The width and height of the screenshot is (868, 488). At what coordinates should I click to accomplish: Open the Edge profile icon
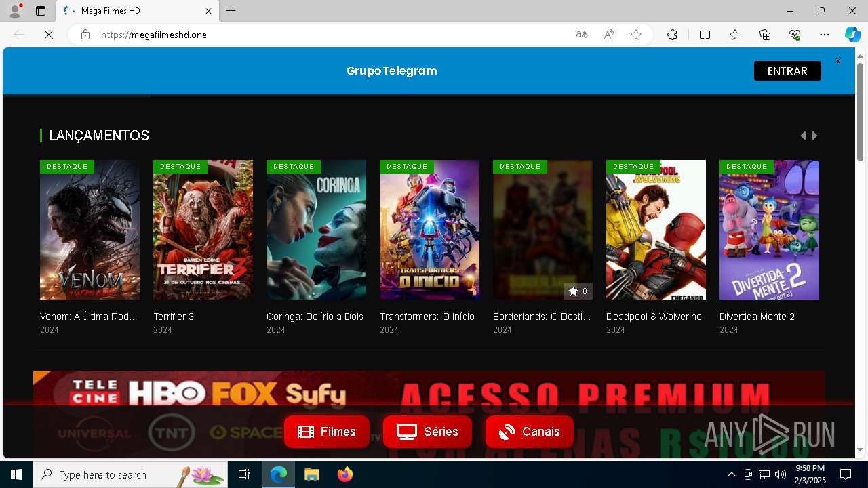(15, 11)
